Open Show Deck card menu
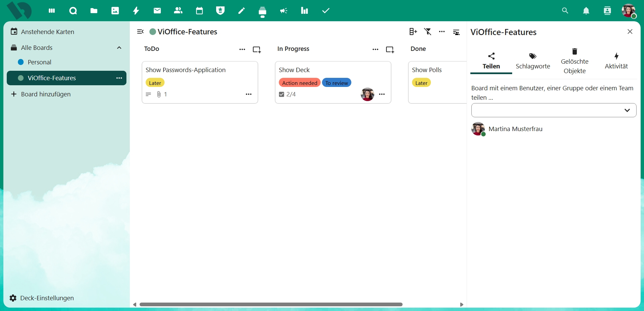 [x=382, y=94]
